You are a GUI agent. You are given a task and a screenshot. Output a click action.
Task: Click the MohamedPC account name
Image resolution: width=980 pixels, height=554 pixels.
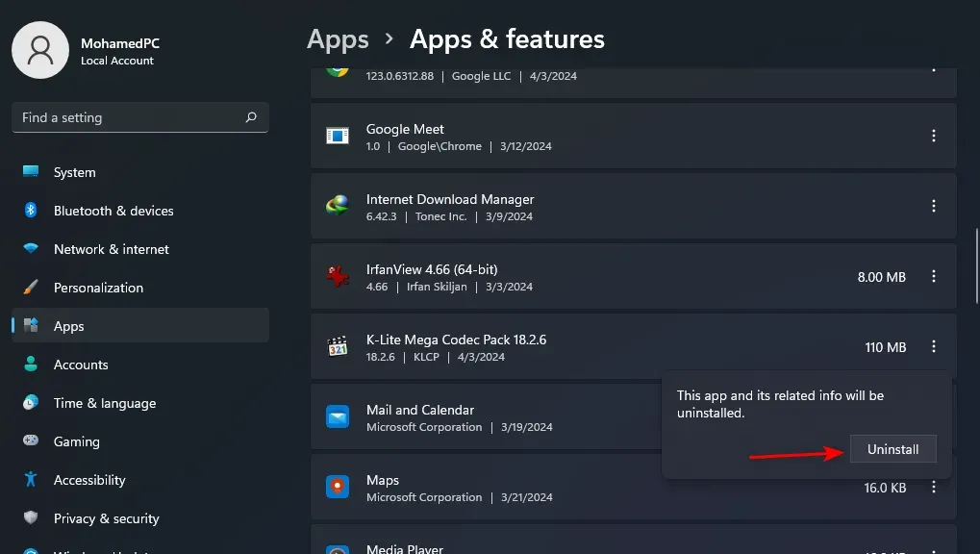(120, 43)
